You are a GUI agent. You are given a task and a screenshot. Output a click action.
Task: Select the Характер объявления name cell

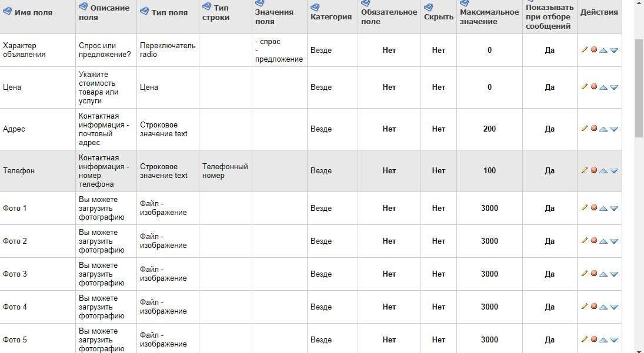tap(38, 50)
